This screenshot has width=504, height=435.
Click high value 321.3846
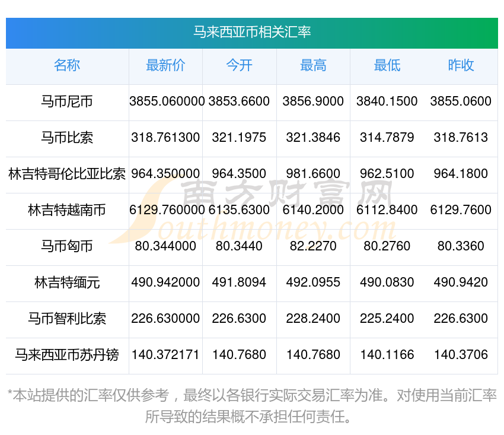(313, 138)
